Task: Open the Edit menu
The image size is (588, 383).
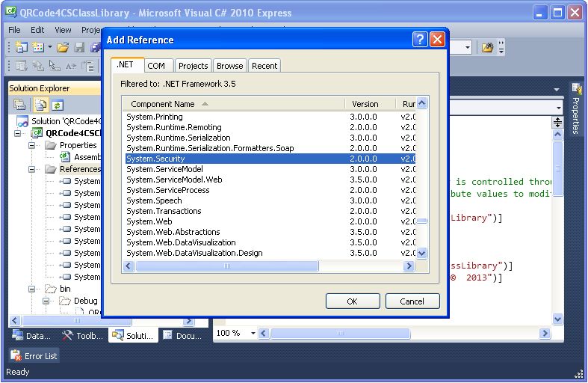Action: (37, 30)
